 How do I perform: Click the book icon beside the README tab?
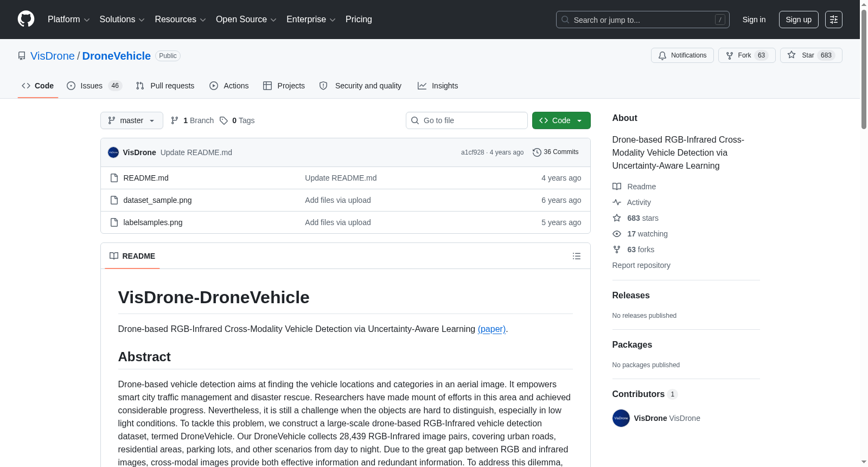(x=114, y=256)
